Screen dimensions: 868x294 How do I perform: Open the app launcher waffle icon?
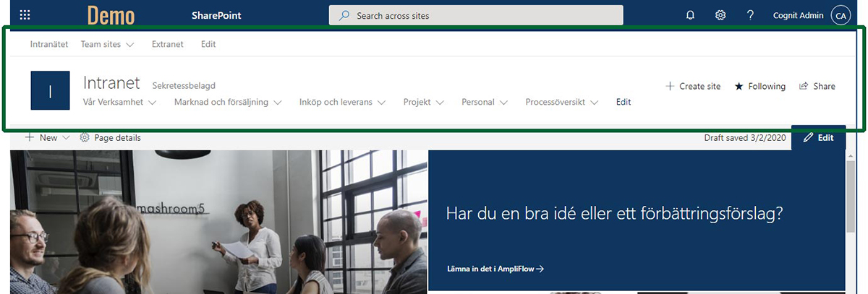(25, 15)
